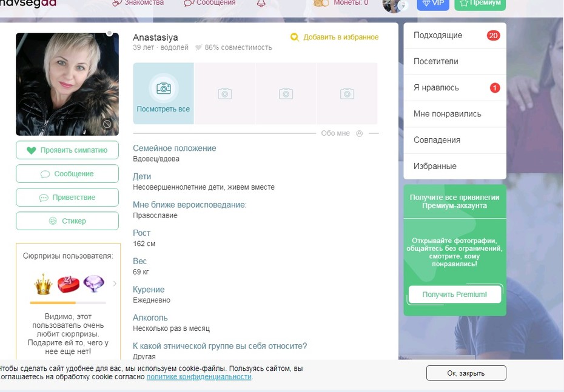Click the 'Монеты: 0' text
Screen dimensions: 564x392
[x=351, y=3]
